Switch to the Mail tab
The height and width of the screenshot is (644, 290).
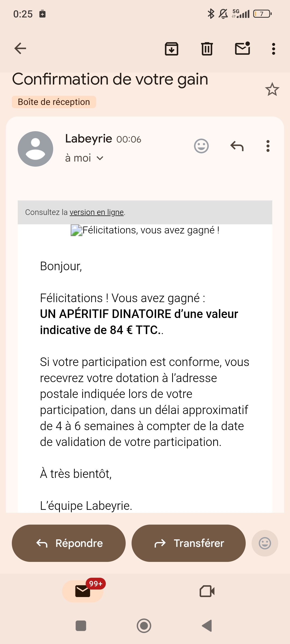pos(83,591)
